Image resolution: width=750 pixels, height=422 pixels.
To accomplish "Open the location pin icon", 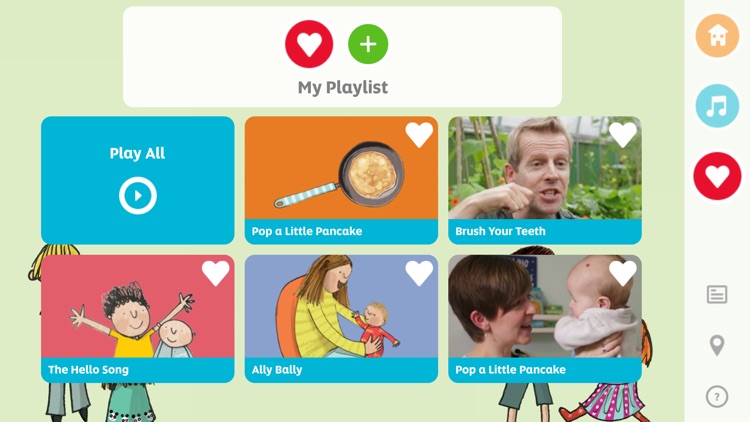I will pyautogui.click(x=717, y=345).
